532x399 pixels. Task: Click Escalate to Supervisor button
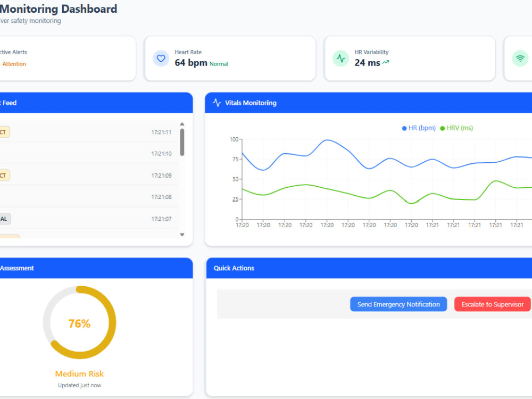click(x=492, y=304)
